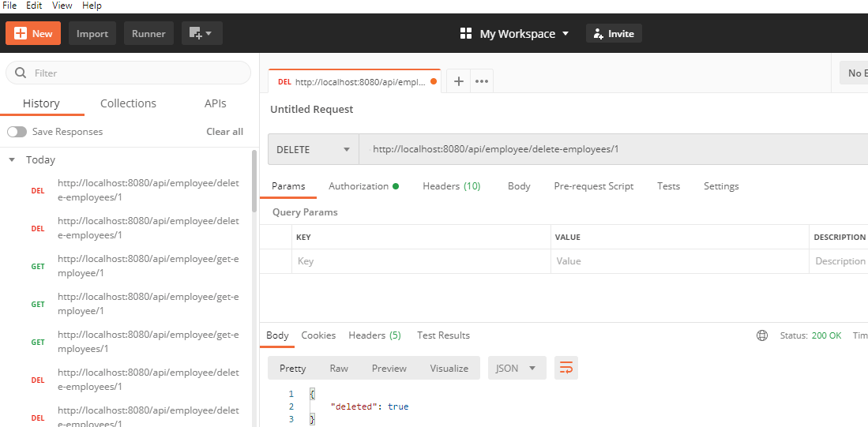Click the magnifier icon in Filter
This screenshot has height=427, width=868.
[x=21, y=73]
